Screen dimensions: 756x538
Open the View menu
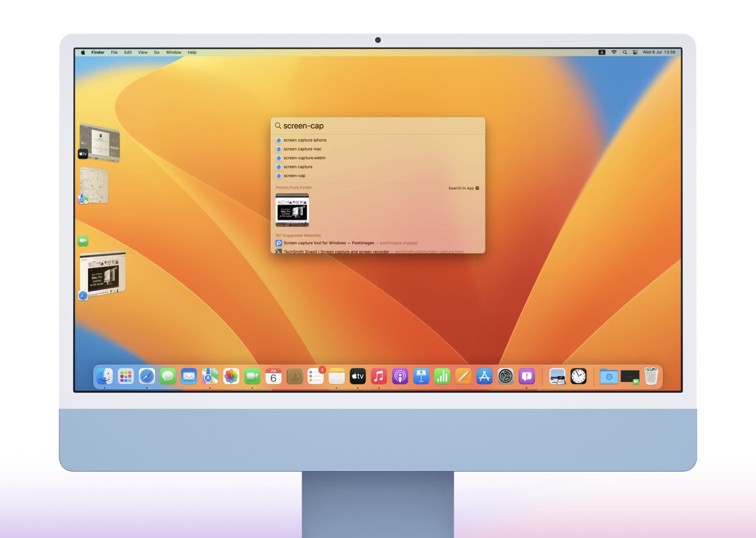pos(143,53)
